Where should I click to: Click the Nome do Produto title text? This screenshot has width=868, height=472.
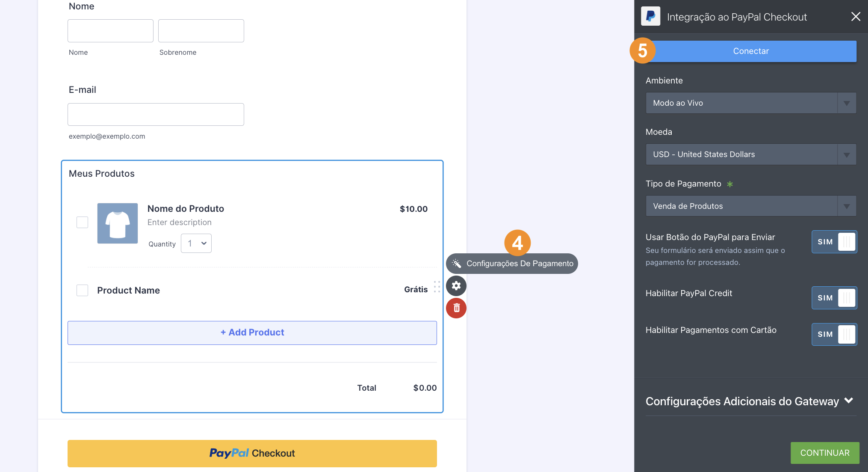click(186, 209)
